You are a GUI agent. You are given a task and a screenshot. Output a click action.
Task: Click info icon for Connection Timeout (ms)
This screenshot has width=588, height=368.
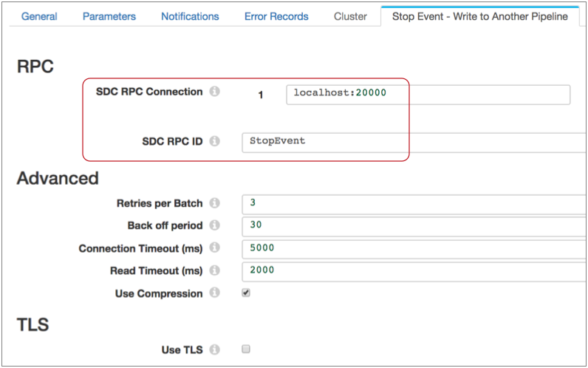214,248
